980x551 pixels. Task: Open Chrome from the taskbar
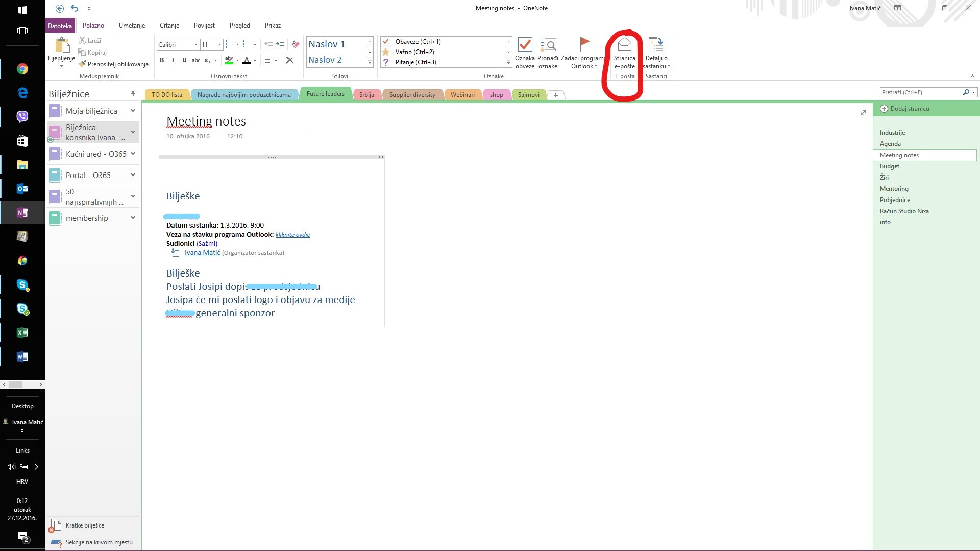click(22, 69)
